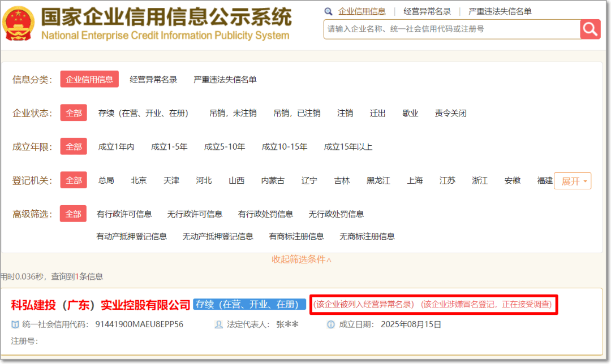
Task: Select 天津 registration authority
Action: coord(171,181)
